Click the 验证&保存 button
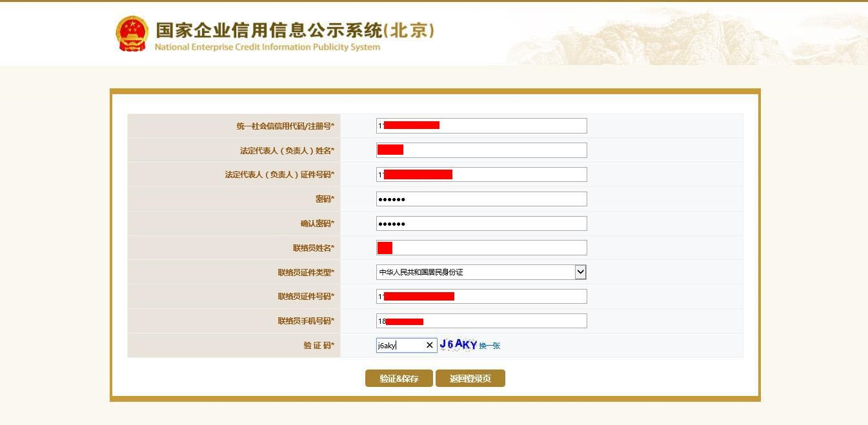Viewport: 868px width, 425px height. 399,379
